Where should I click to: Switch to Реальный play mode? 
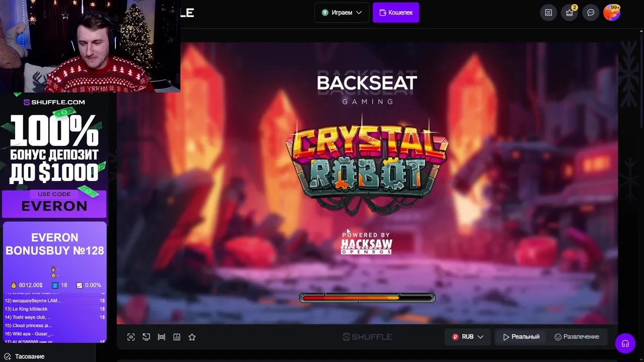click(x=521, y=337)
